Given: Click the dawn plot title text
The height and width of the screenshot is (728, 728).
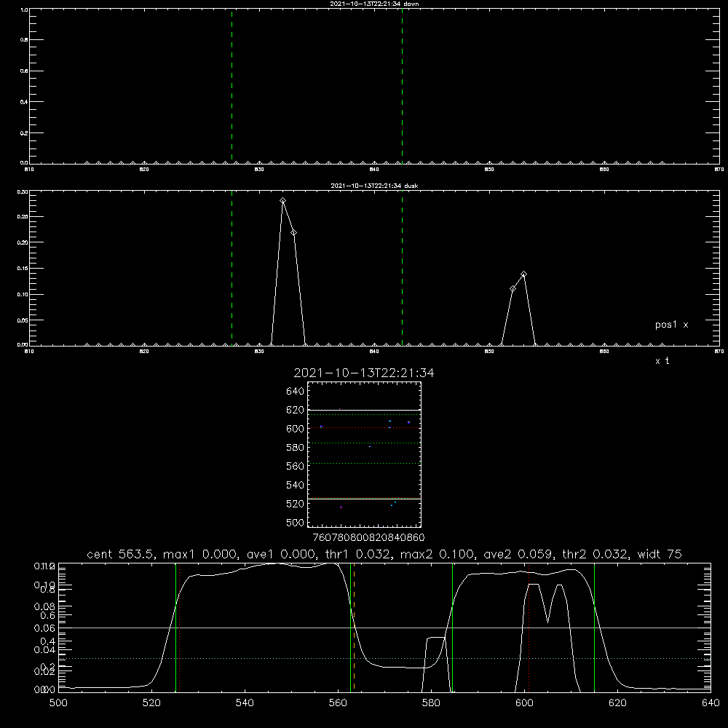Looking at the screenshot, I should (x=374, y=4).
